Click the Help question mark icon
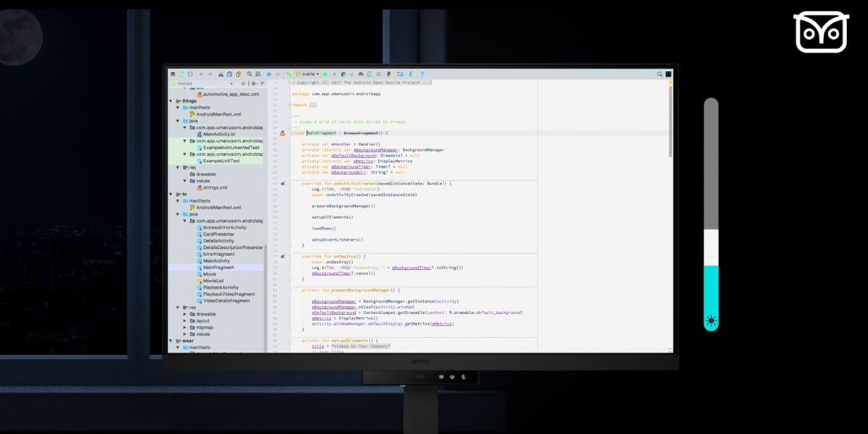The width and height of the screenshot is (868, 434). (422, 74)
